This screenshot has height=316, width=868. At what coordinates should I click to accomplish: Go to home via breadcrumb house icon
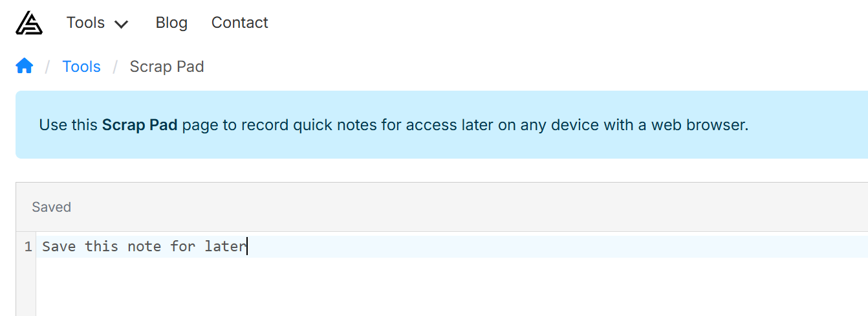click(x=25, y=66)
